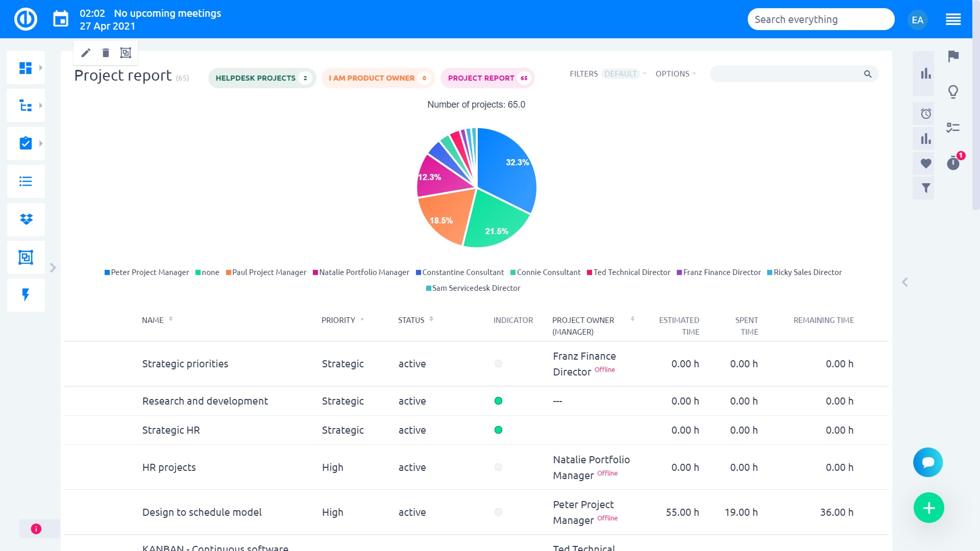Image resolution: width=980 pixels, height=551 pixels.
Task: Click the filter funnel icon in right sidebar
Action: coord(926,188)
